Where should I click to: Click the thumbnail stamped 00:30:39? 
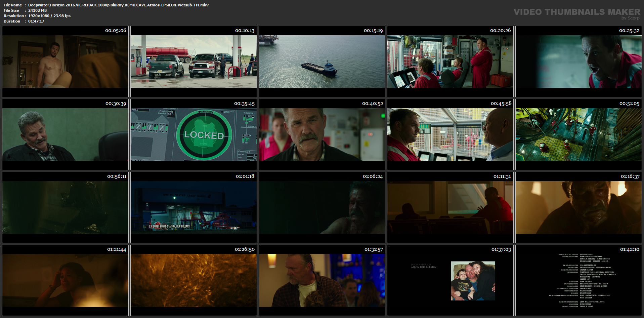(x=65, y=134)
